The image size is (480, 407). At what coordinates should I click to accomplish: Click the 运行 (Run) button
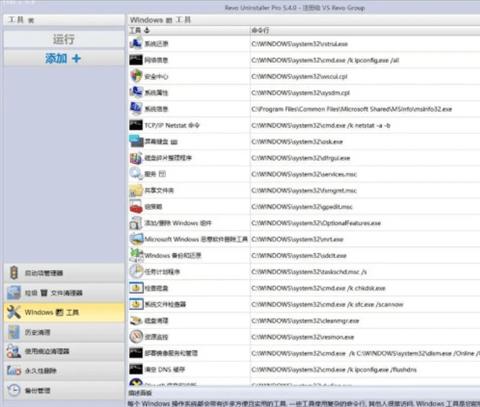tap(64, 39)
